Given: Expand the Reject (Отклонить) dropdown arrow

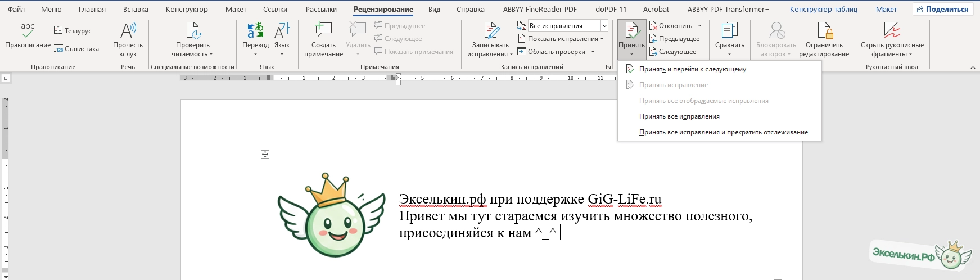Looking at the screenshot, I should coord(699,26).
